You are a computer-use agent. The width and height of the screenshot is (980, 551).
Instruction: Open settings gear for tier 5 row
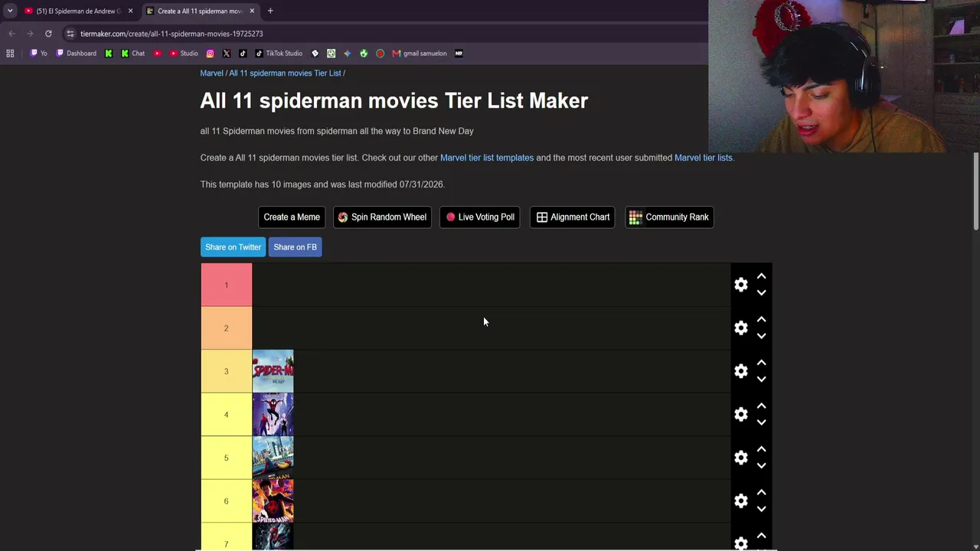point(740,458)
